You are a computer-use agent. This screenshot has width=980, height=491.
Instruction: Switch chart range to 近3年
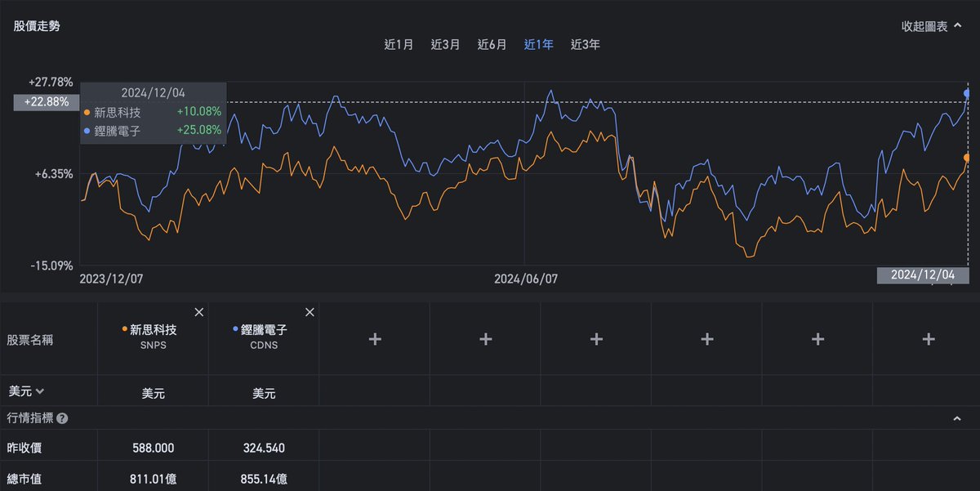pos(585,45)
